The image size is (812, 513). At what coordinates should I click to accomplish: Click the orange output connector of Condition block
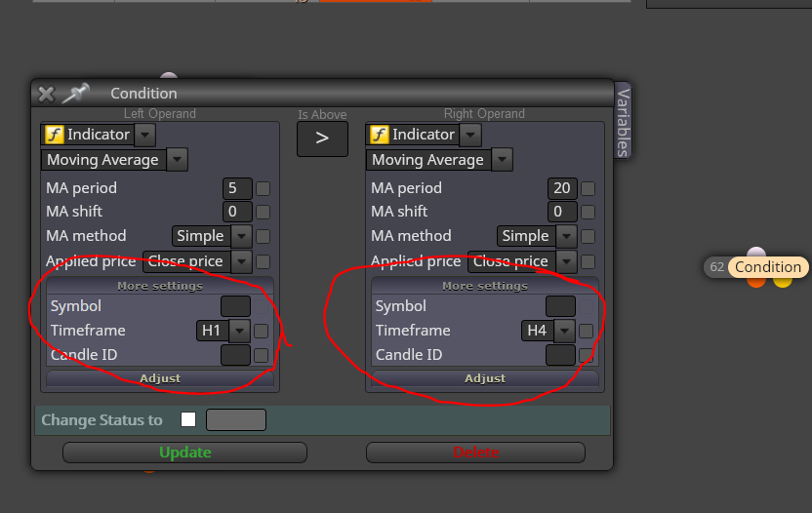point(756,282)
